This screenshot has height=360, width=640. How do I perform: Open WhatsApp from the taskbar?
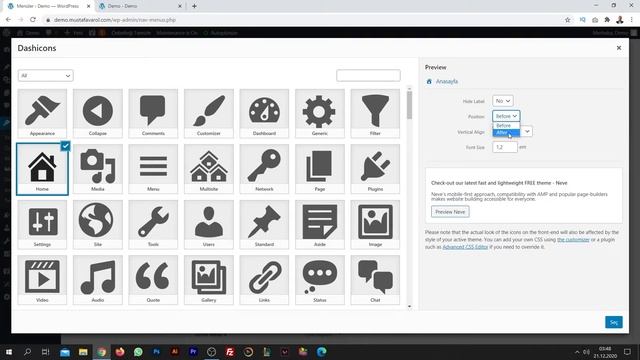point(138,352)
